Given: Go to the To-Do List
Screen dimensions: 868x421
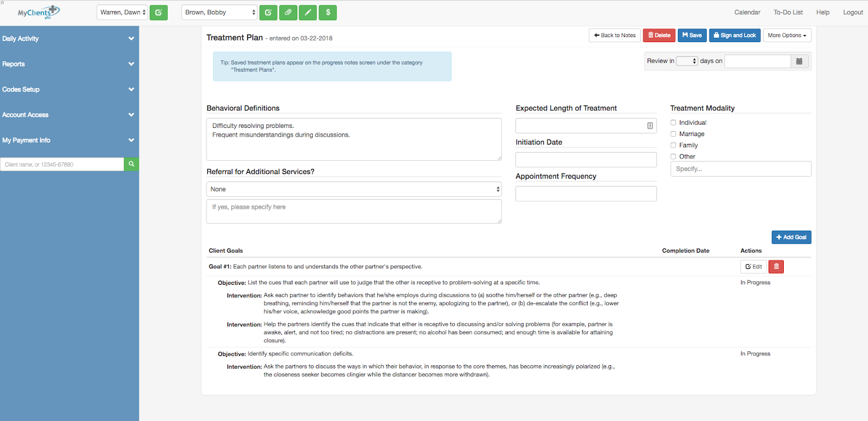Looking at the screenshot, I should (788, 13).
